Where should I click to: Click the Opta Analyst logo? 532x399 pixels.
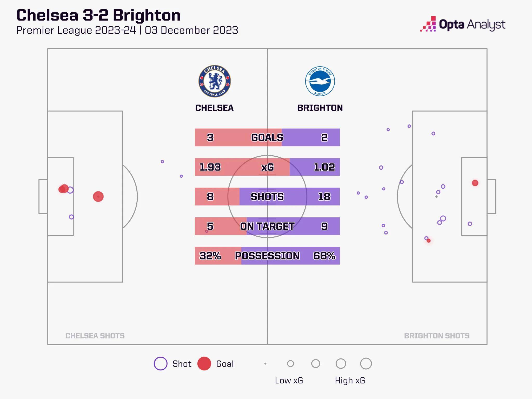tap(463, 25)
